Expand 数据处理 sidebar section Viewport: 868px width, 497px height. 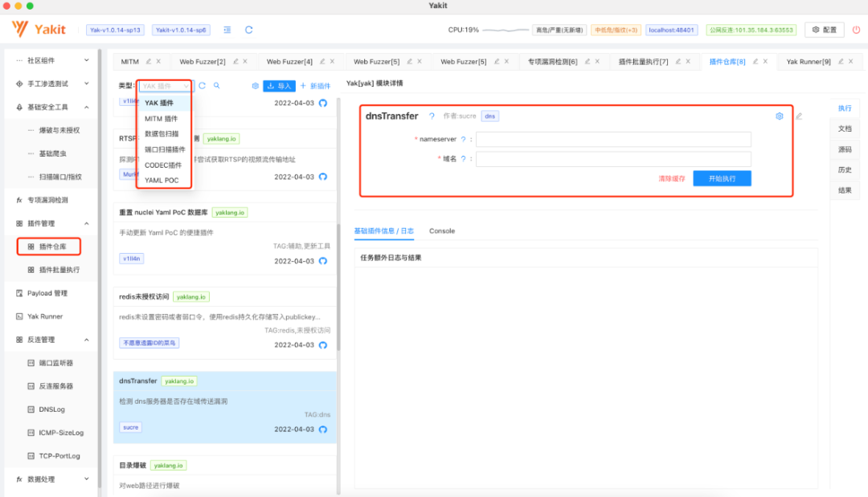click(x=86, y=479)
